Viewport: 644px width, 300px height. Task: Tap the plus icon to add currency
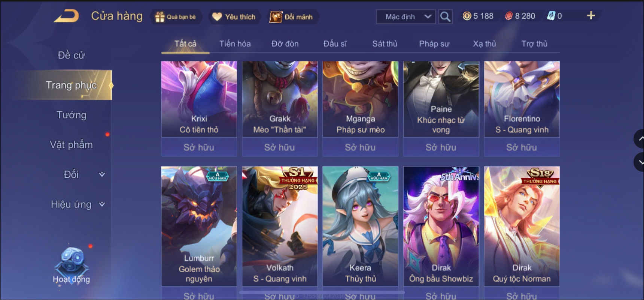[x=591, y=15]
